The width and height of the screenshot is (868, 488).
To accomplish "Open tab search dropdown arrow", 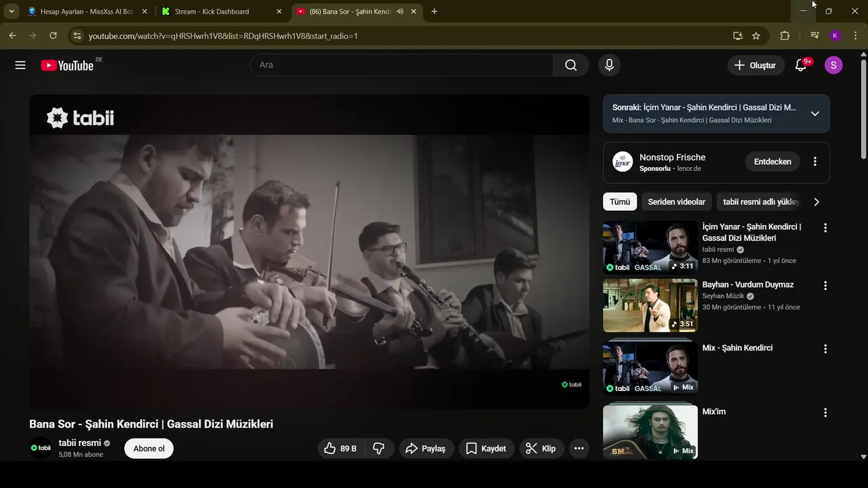I will coord(12,12).
